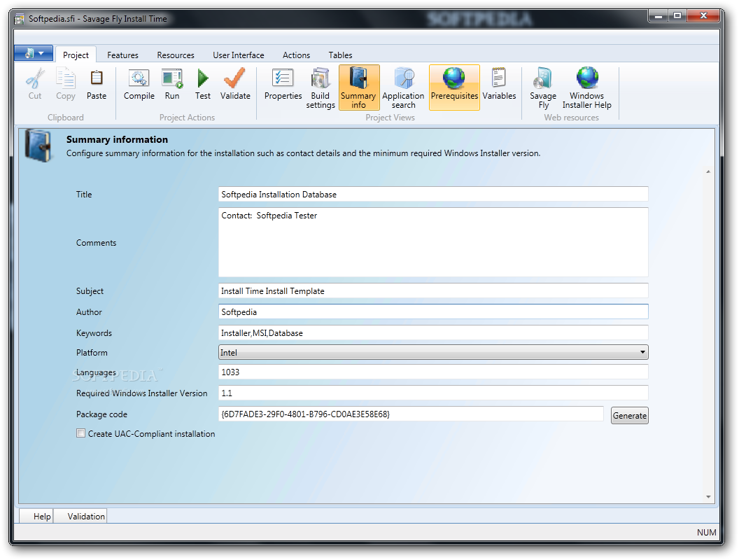Click into the Subject field
Image resolution: width=739 pixels, height=560 pixels.
pyautogui.click(x=433, y=290)
